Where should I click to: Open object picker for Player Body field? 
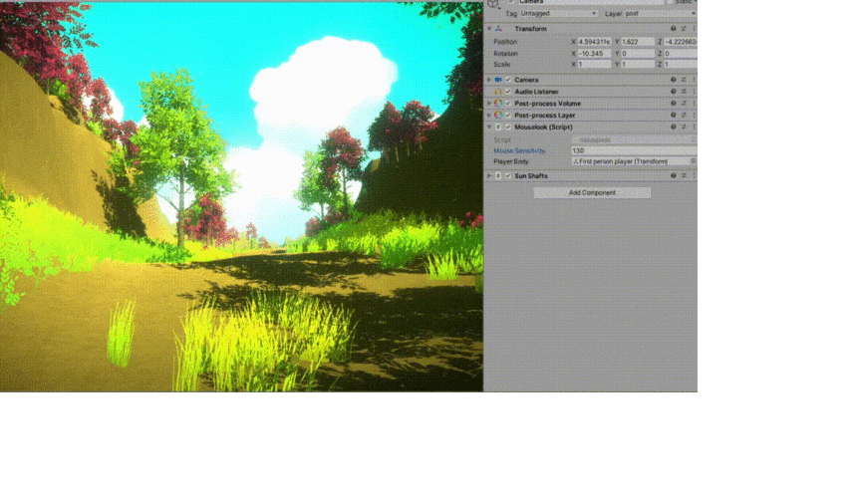[694, 161]
